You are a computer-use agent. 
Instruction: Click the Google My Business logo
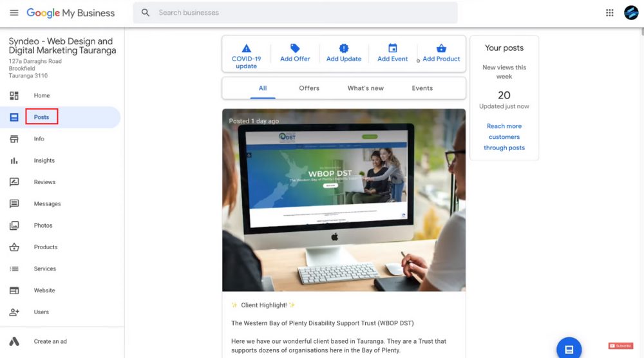click(x=71, y=13)
